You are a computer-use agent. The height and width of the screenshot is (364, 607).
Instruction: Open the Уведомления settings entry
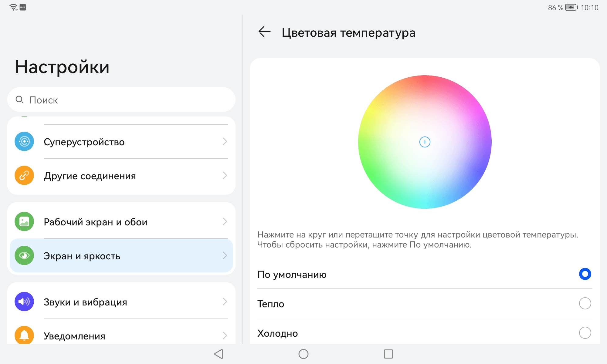74,336
